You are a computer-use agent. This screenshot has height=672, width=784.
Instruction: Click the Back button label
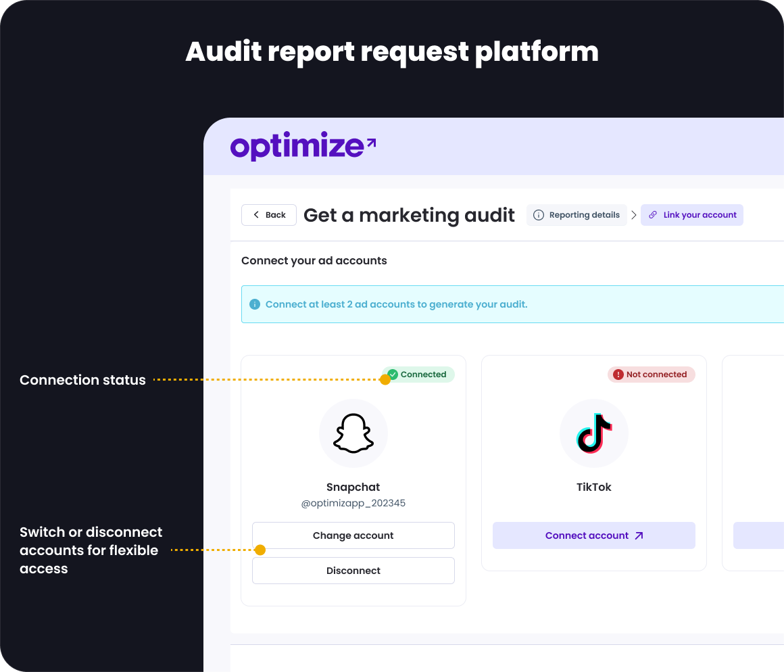(x=275, y=215)
